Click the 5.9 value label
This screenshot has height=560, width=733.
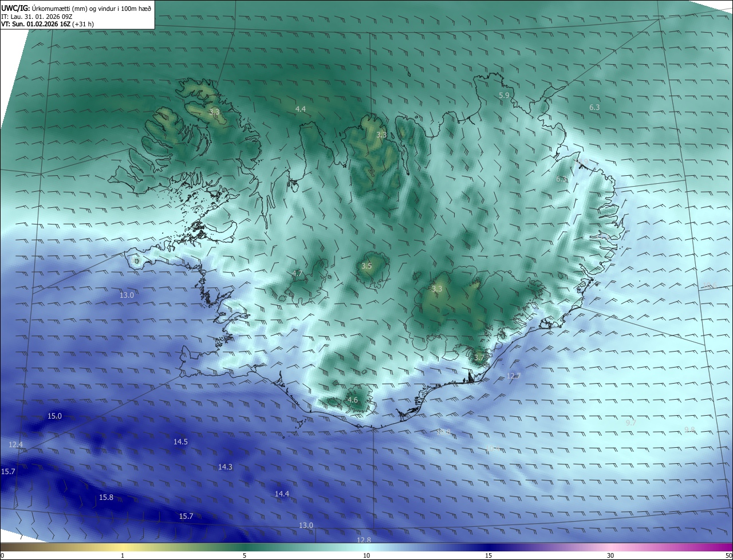click(505, 95)
